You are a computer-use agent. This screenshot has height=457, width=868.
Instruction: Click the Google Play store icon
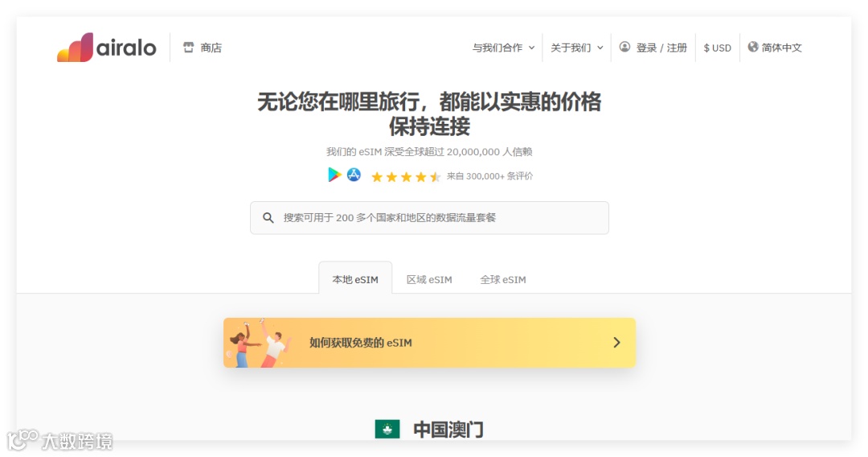334,175
